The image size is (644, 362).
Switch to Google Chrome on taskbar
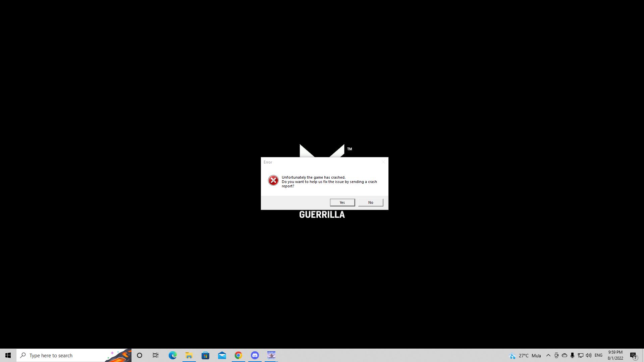click(238, 355)
